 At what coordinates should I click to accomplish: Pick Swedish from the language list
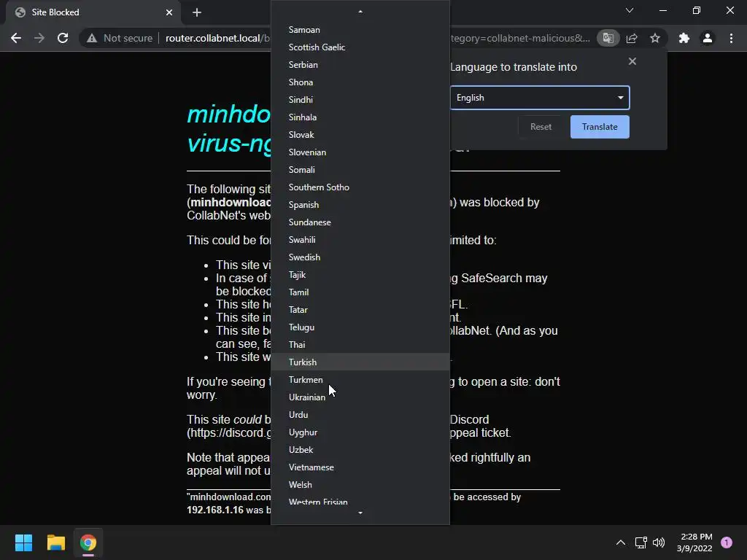pyautogui.click(x=360, y=257)
